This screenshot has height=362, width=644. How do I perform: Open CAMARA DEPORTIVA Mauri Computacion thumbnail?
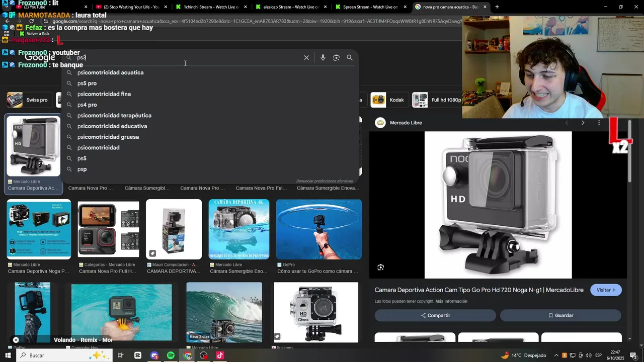tap(174, 229)
